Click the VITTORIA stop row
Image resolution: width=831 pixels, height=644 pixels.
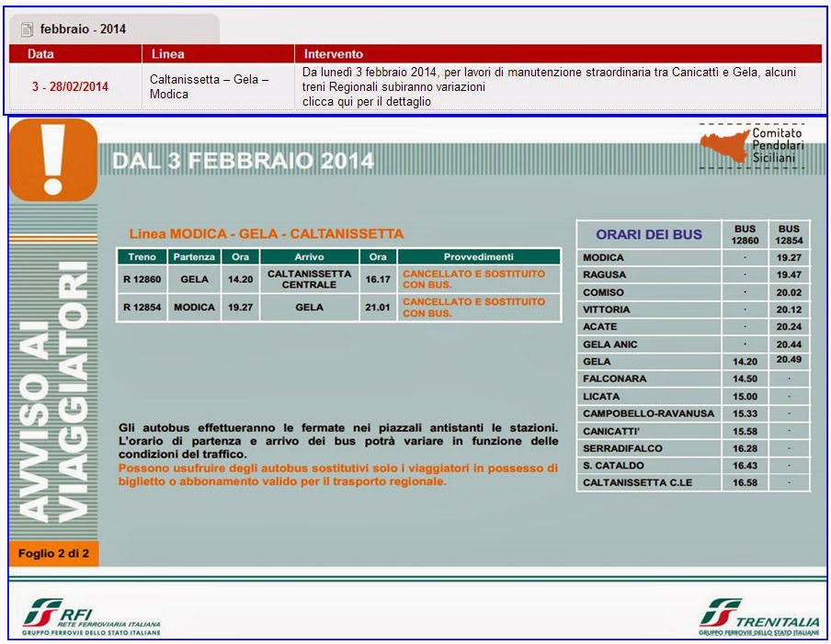click(693, 310)
